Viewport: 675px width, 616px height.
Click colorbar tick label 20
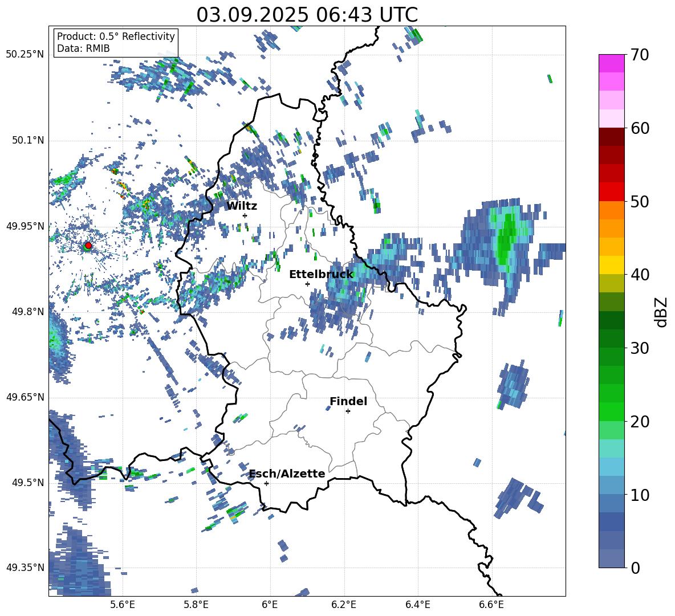coord(640,422)
